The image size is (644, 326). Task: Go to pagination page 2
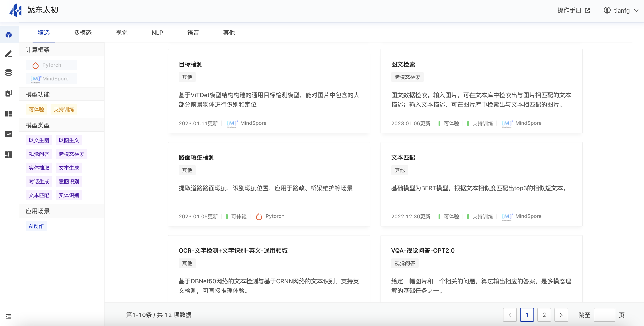point(544,315)
